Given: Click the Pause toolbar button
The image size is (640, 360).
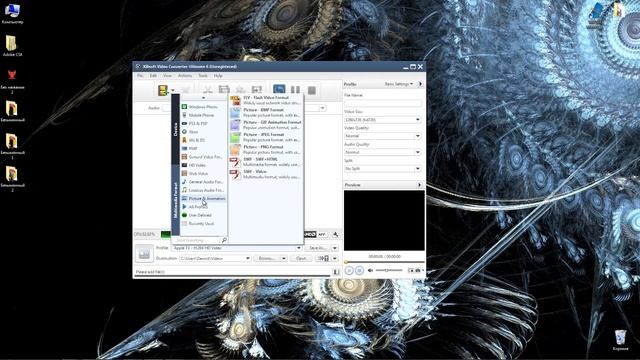Looking at the screenshot, I should (296, 90).
